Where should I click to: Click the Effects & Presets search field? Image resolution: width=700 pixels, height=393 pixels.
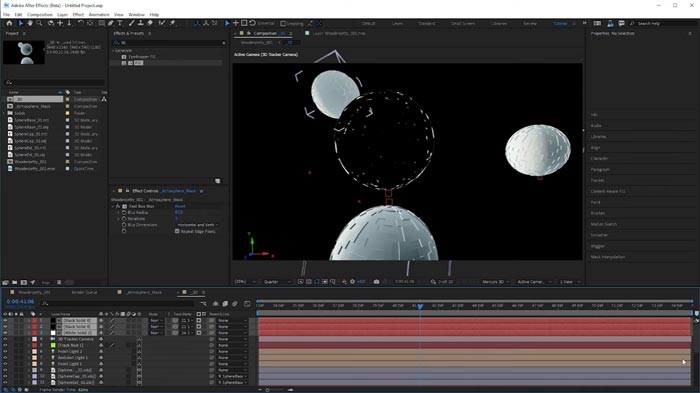[169, 43]
